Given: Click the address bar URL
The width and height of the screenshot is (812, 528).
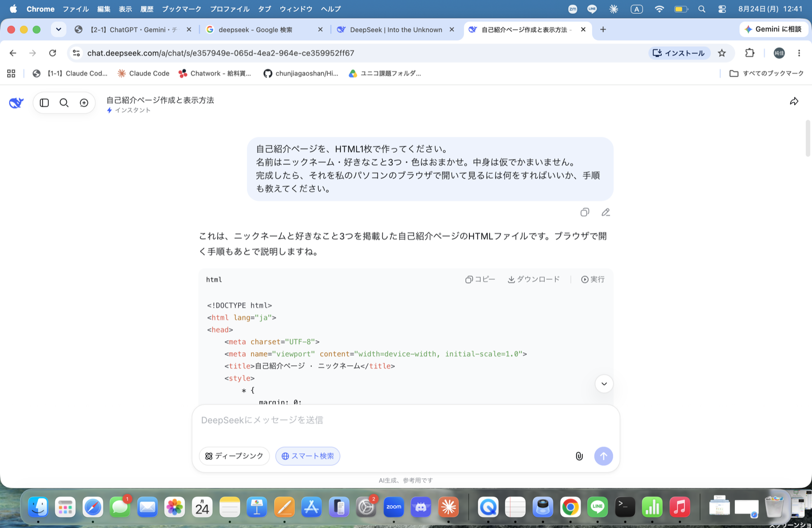Looking at the screenshot, I should point(221,53).
